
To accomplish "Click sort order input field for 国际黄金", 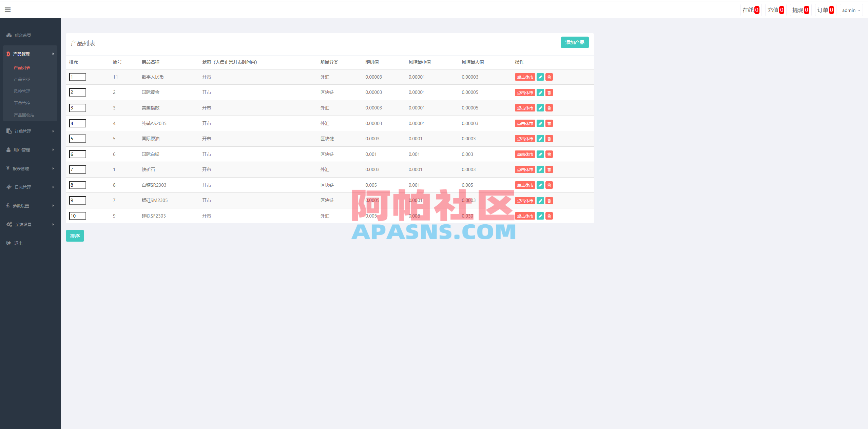I will [x=77, y=92].
